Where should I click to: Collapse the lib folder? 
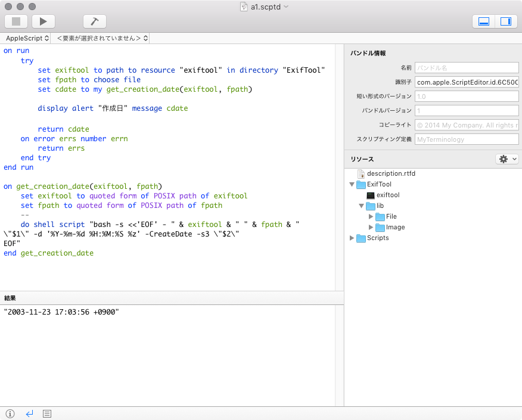[361, 206]
